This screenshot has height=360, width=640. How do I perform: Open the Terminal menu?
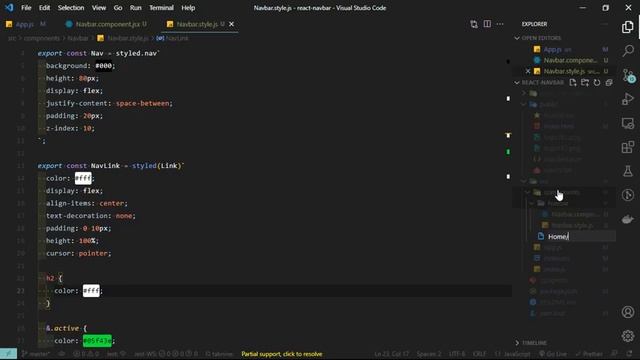161,8
